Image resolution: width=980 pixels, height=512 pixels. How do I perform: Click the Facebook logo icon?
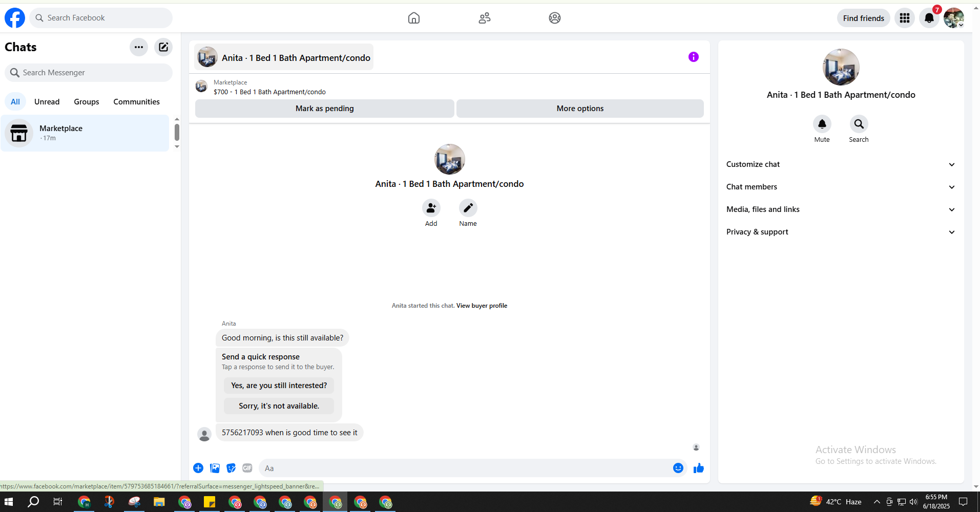(15, 18)
